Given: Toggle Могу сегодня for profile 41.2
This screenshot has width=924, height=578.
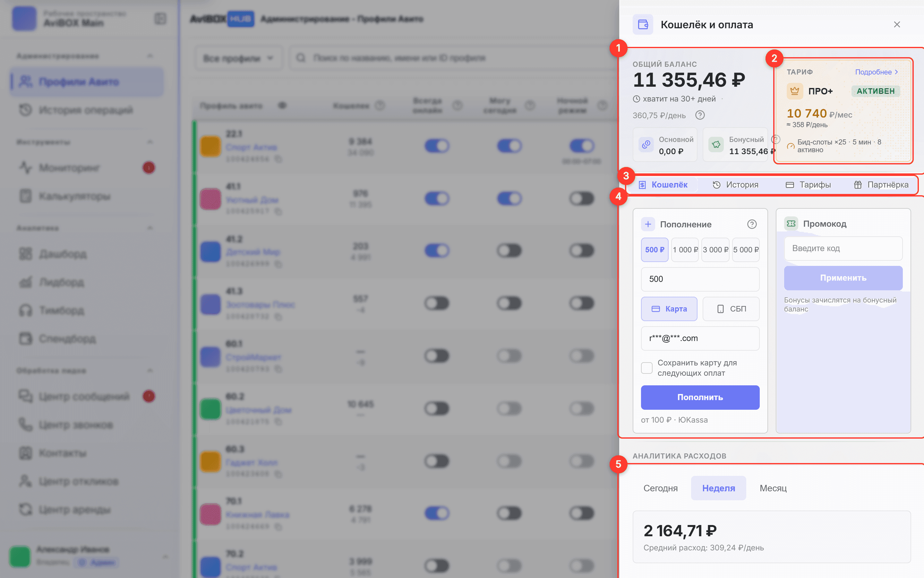Looking at the screenshot, I should (509, 251).
